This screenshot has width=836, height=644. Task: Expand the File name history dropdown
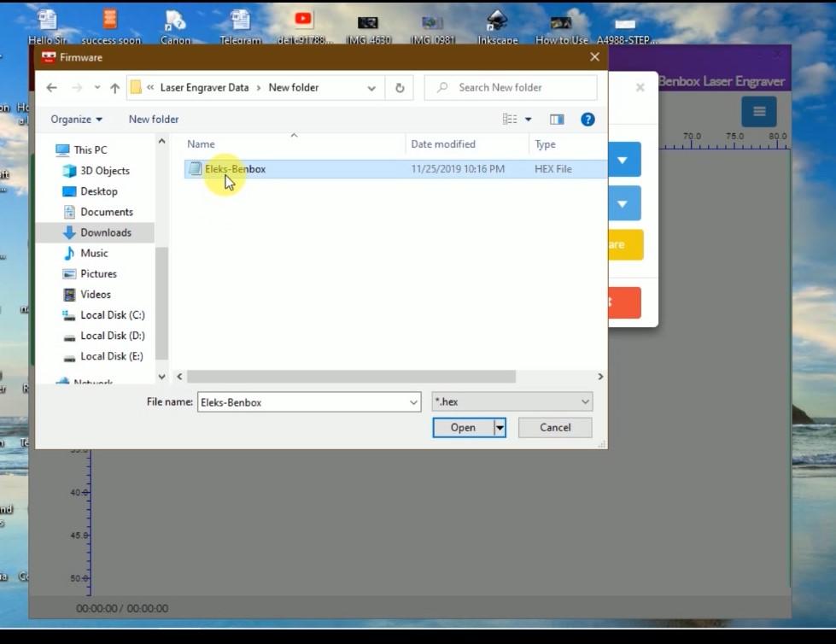[414, 402]
